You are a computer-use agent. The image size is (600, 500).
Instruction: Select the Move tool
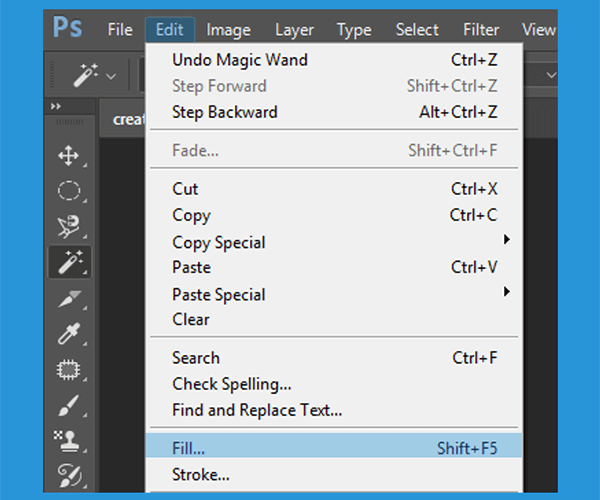pyautogui.click(x=68, y=156)
